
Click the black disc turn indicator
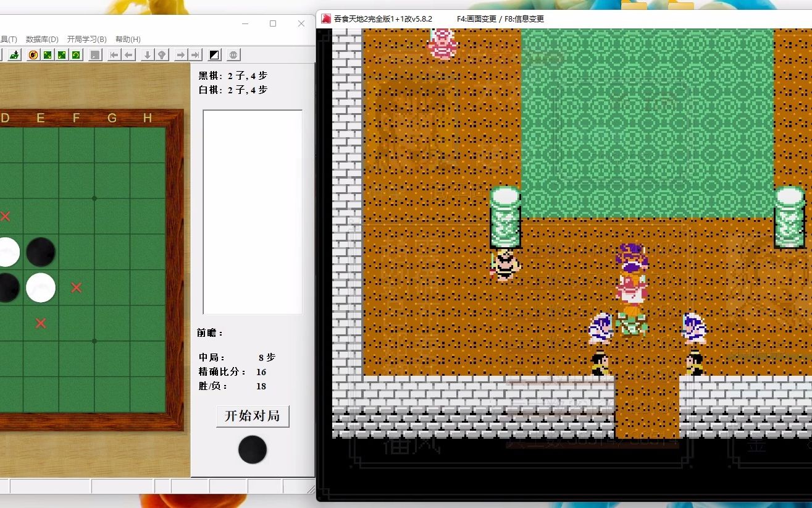pyautogui.click(x=253, y=449)
